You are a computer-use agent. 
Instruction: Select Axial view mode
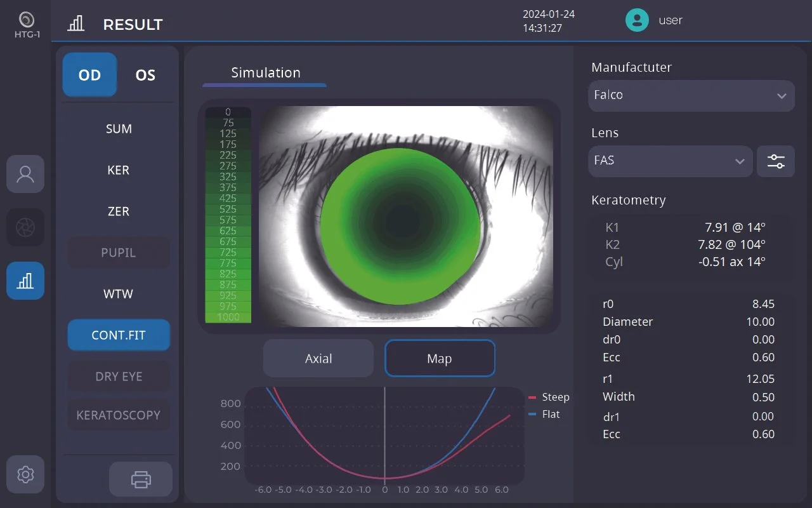pyautogui.click(x=318, y=359)
